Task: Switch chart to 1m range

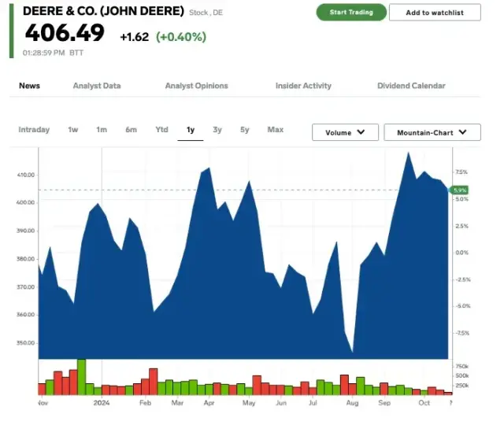Action: coord(102,130)
